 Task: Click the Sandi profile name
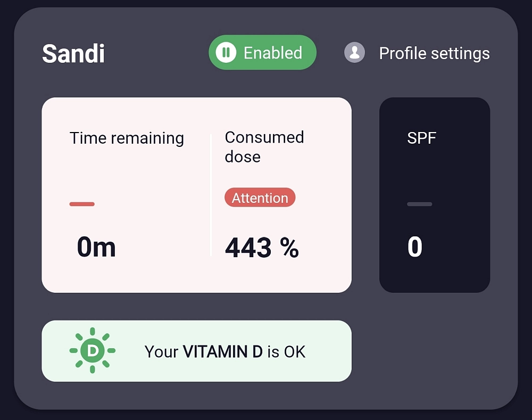pos(73,54)
